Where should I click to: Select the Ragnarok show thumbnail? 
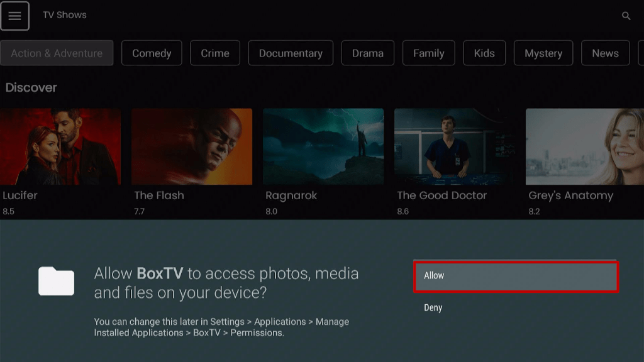coord(323,146)
